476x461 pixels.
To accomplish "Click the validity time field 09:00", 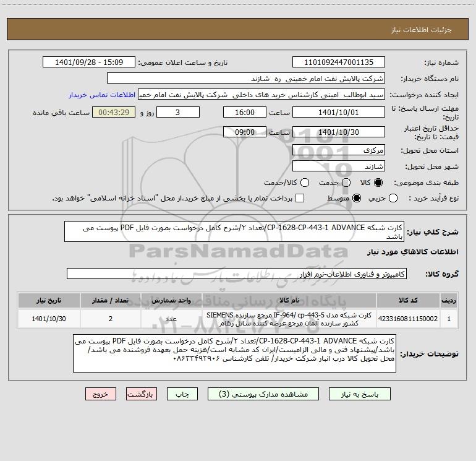I will [x=245, y=132].
